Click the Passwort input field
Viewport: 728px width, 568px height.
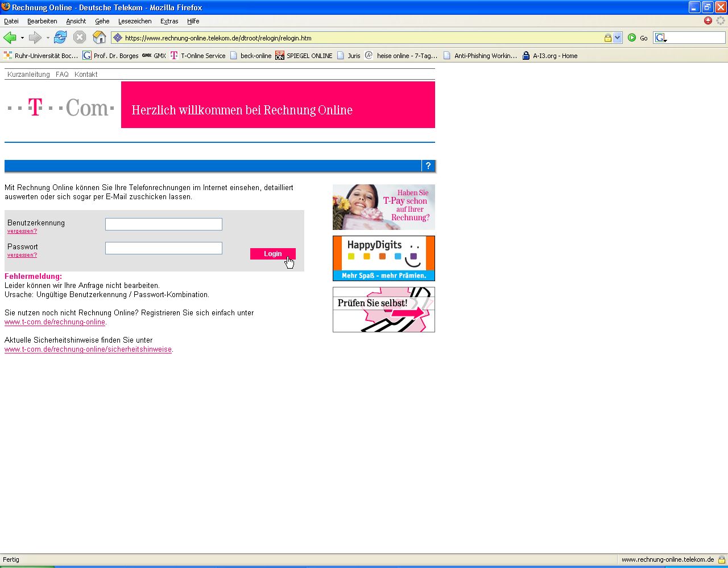164,248
